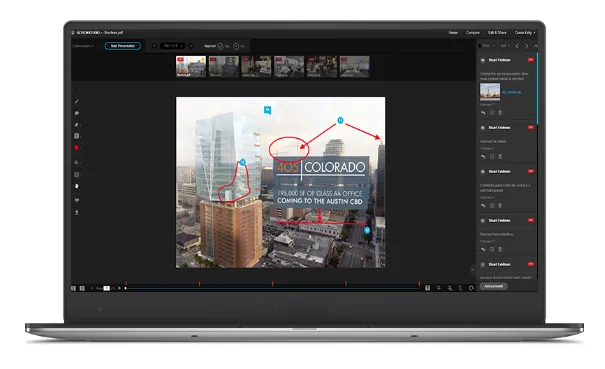605x369 pixels.
Task: Delete the Remove the cranes comment
Action: (x=500, y=157)
